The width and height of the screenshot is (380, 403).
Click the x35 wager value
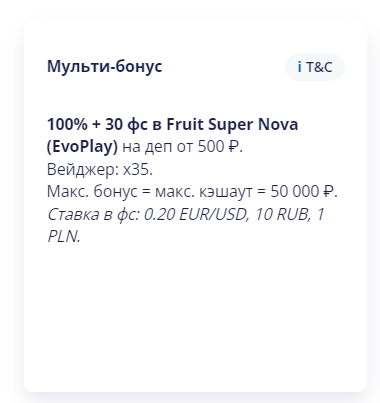click(x=136, y=169)
